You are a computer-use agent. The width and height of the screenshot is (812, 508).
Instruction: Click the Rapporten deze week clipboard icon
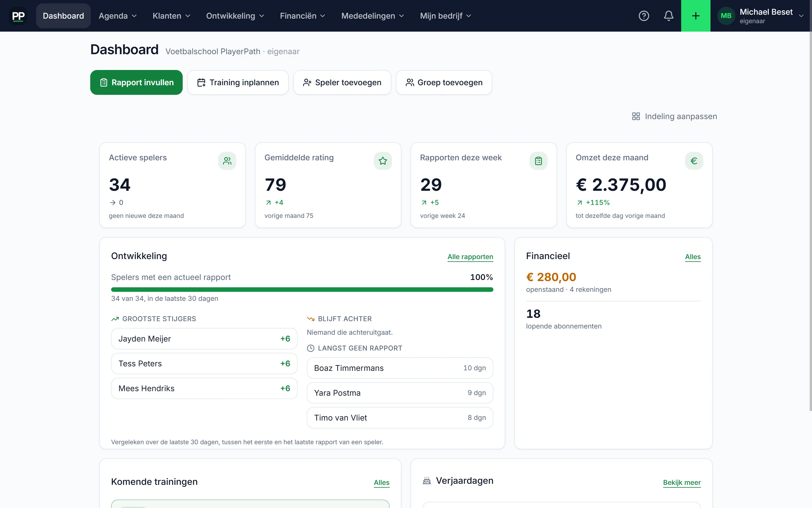coord(538,161)
